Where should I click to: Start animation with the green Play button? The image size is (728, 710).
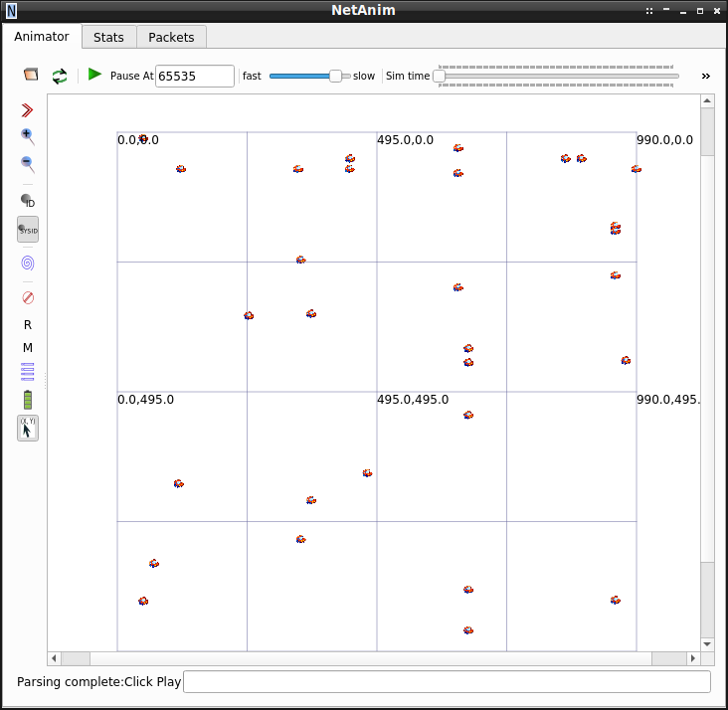pyautogui.click(x=94, y=75)
